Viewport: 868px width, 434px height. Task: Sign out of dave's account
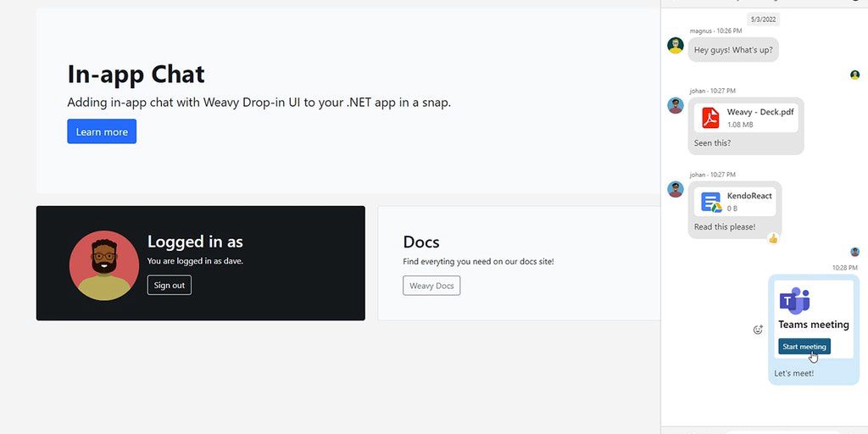(x=170, y=285)
